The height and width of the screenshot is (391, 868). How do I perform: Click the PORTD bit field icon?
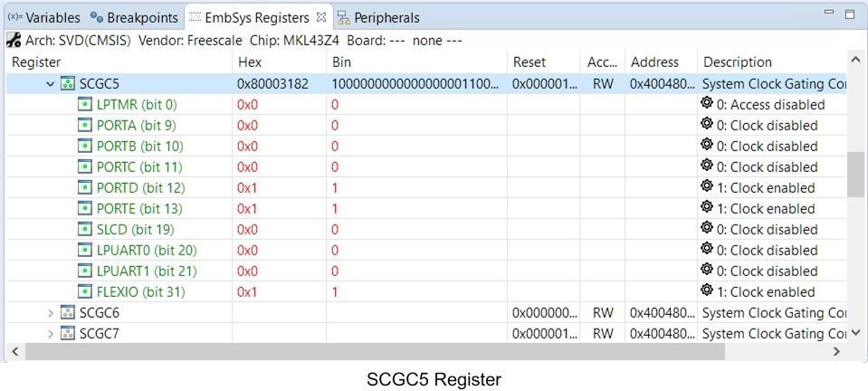tap(85, 187)
